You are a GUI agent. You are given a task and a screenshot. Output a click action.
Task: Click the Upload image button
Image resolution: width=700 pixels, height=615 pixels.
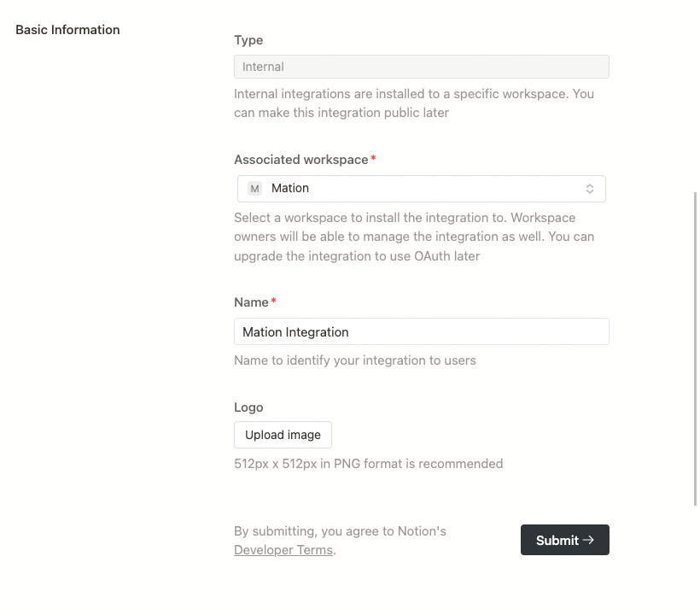[x=283, y=435]
